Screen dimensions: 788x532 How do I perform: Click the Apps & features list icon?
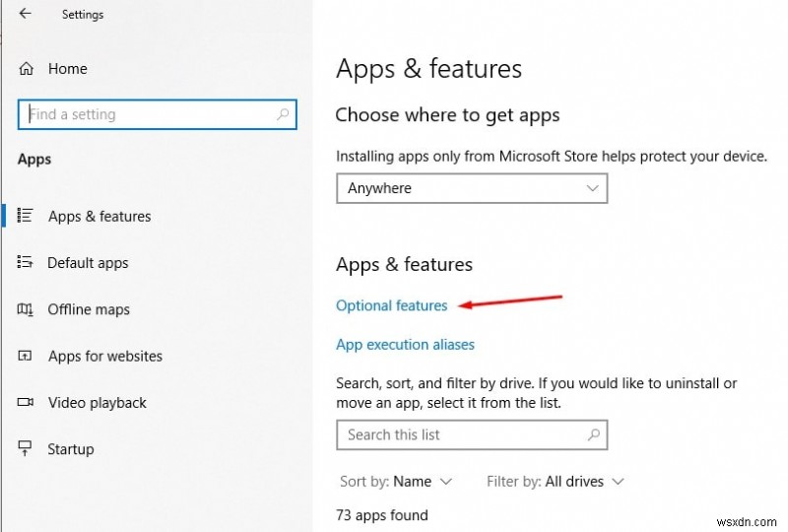pos(27,216)
